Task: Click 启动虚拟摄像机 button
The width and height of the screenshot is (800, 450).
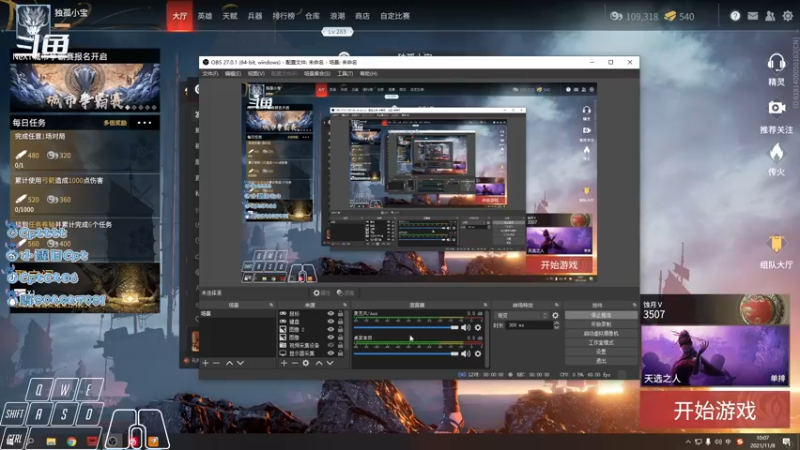Action: click(601, 333)
